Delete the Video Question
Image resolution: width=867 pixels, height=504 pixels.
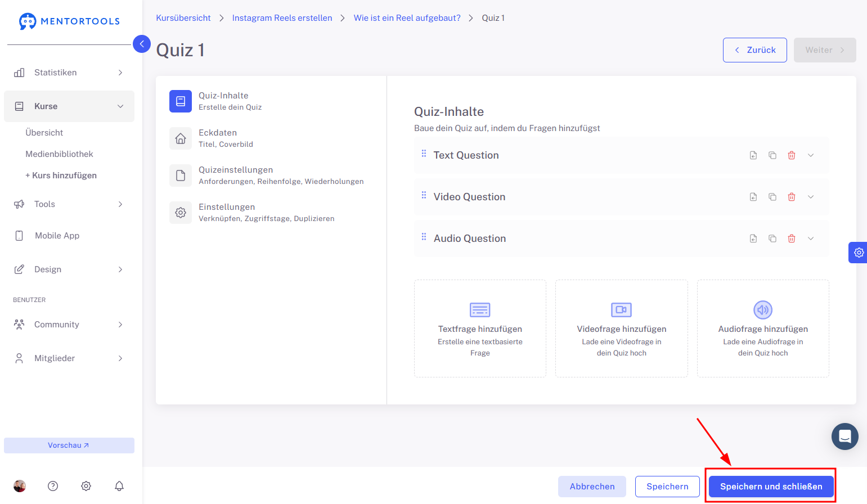[792, 197]
